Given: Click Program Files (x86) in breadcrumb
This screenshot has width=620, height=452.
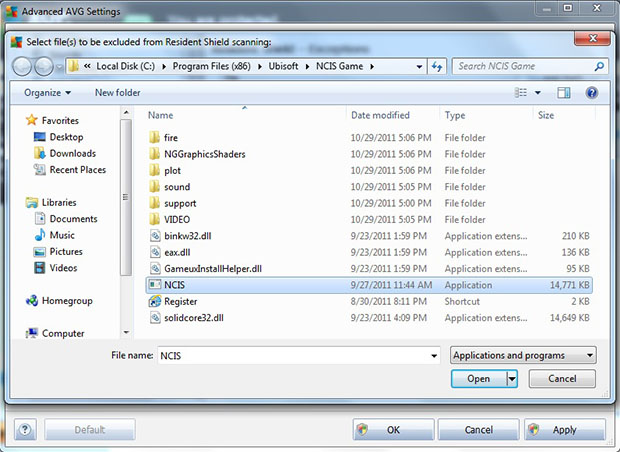Looking at the screenshot, I should point(212,66).
